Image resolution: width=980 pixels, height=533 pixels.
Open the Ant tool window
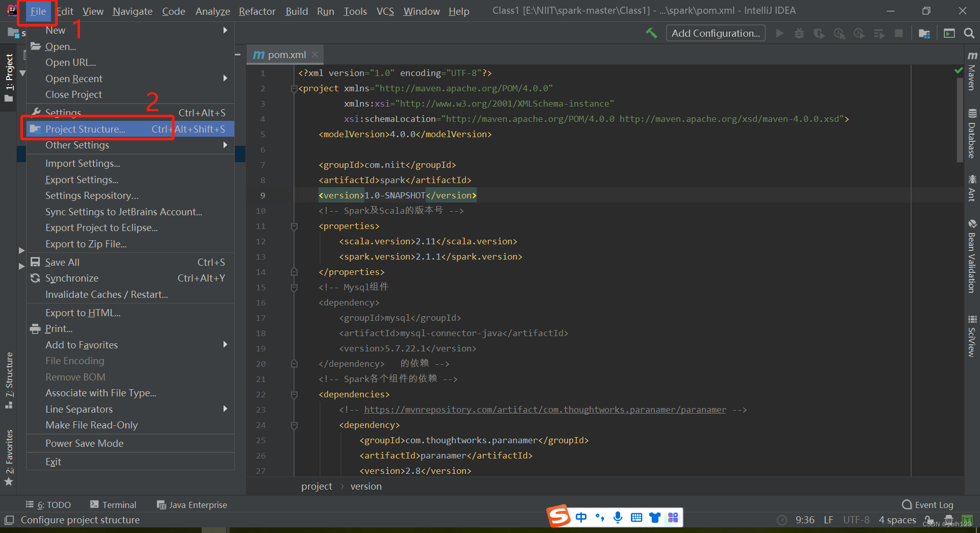[x=972, y=188]
